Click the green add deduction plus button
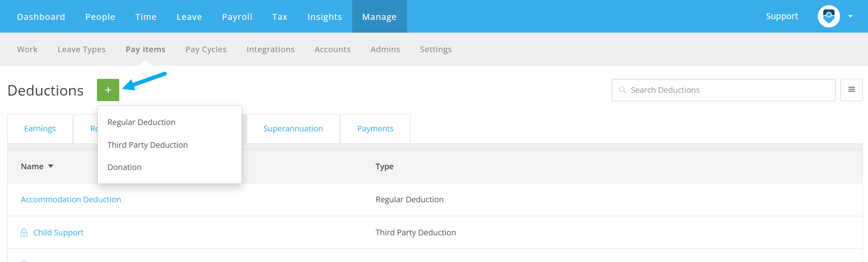Screen dimensions: 868x262 [x=108, y=90]
